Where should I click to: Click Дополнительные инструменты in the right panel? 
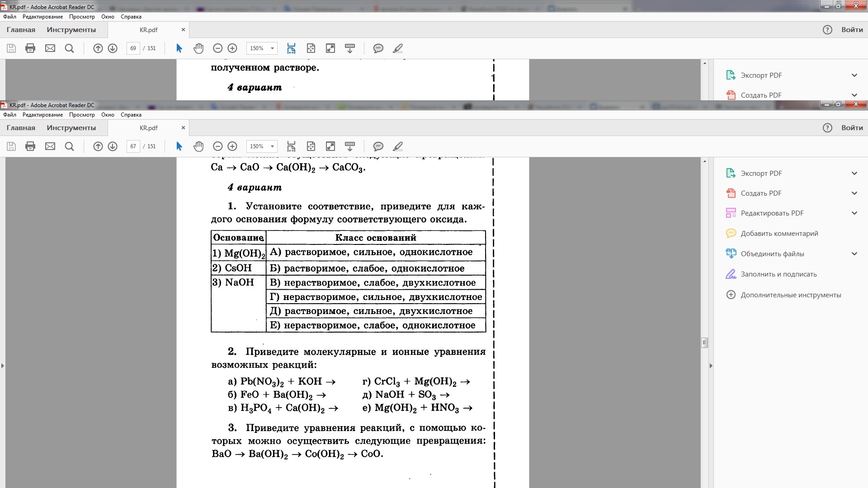pos(790,295)
